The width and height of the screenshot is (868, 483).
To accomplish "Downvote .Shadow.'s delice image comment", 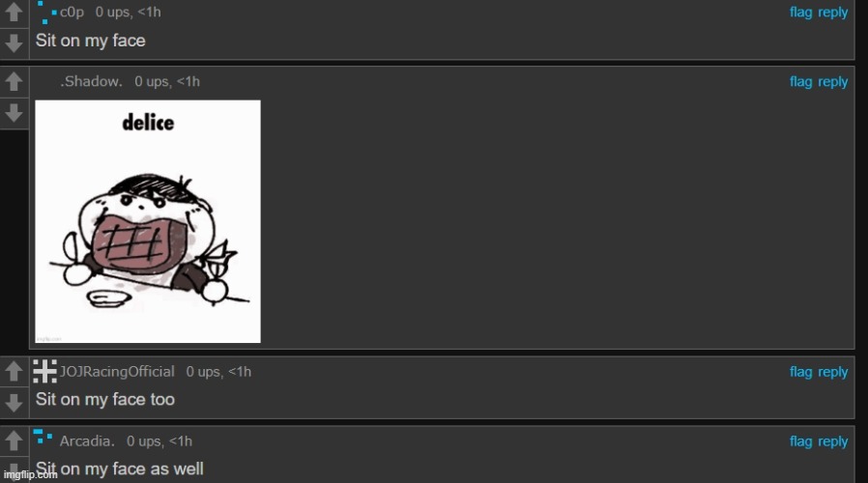I will tap(14, 113).
